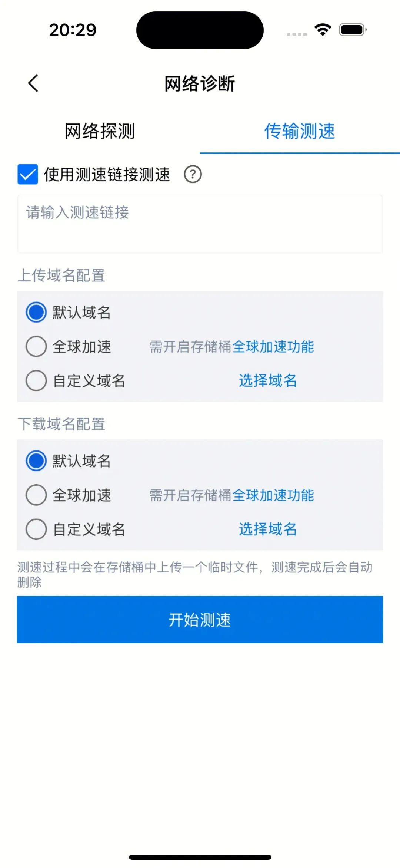Tap the Wi-Fi status icon
400x868 pixels.
pyautogui.click(x=323, y=30)
